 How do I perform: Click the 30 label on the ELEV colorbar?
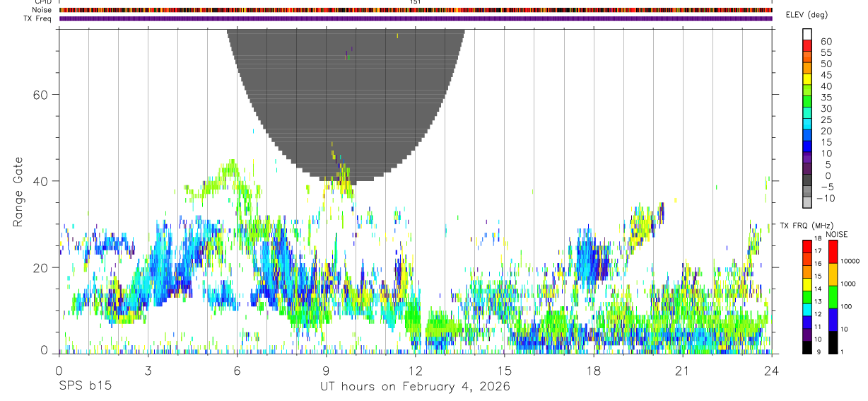point(826,109)
